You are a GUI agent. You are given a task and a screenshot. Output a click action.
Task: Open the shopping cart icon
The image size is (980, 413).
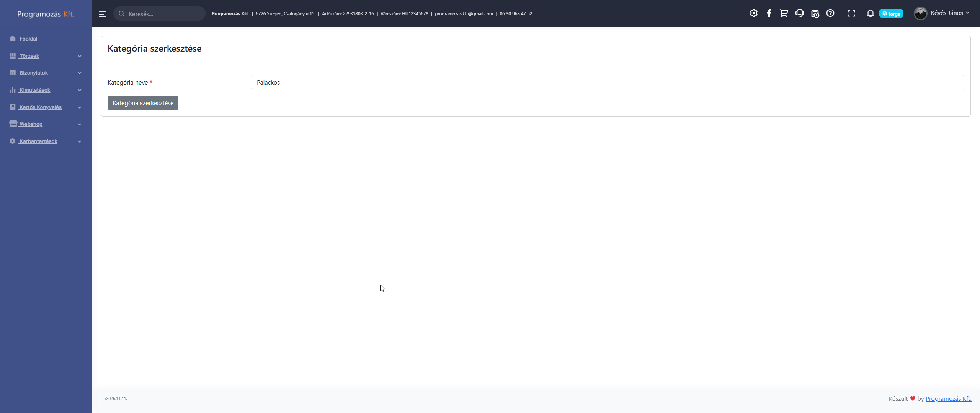pos(784,13)
